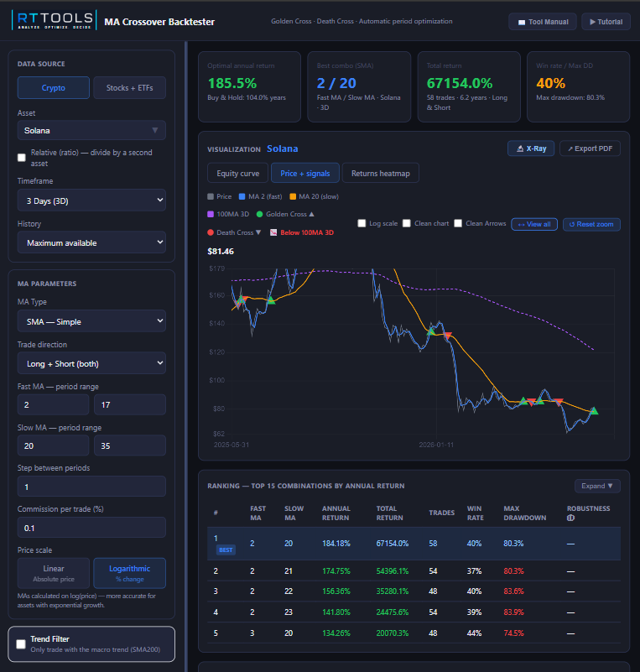Export the report as PDF
This screenshot has height=672, width=640.
590,148
